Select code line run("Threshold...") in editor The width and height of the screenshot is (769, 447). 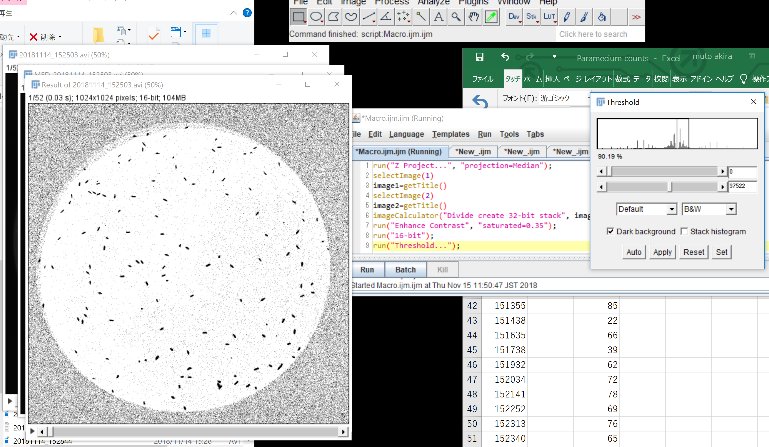(x=416, y=245)
